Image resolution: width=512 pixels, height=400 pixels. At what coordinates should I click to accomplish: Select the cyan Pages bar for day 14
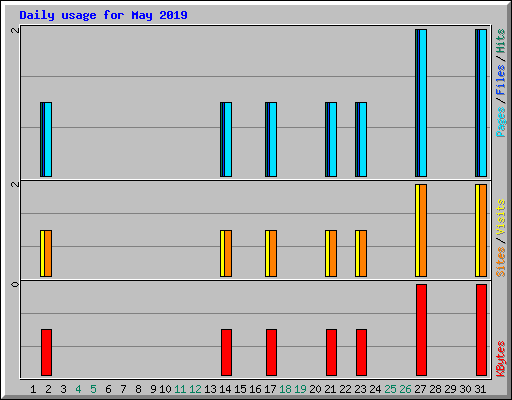(x=228, y=139)
